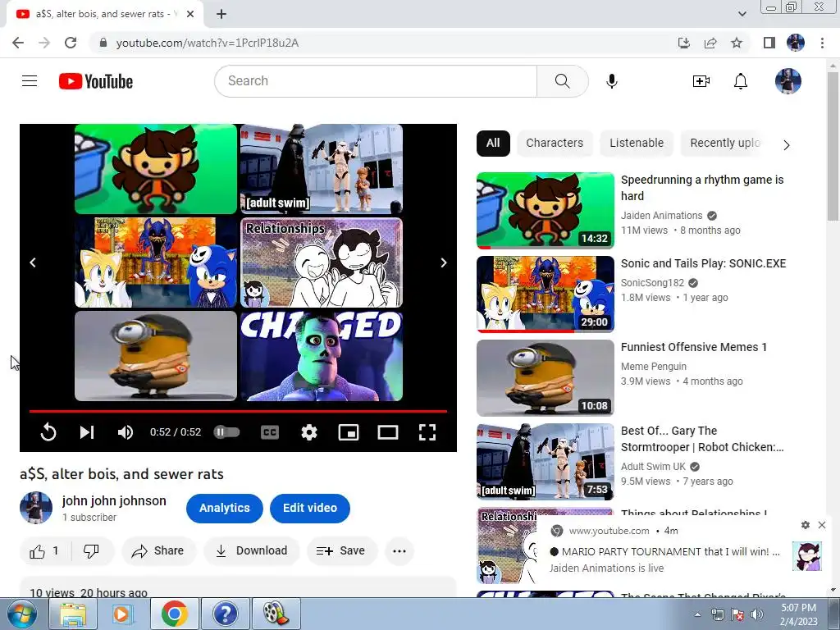The width and height of the screenshot is (840, 630).
Task: Open the notifications bell
Action: 741,81
